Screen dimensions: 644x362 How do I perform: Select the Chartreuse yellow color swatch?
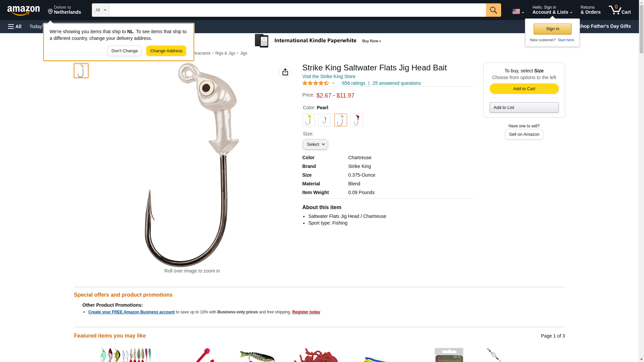point(309,120)
